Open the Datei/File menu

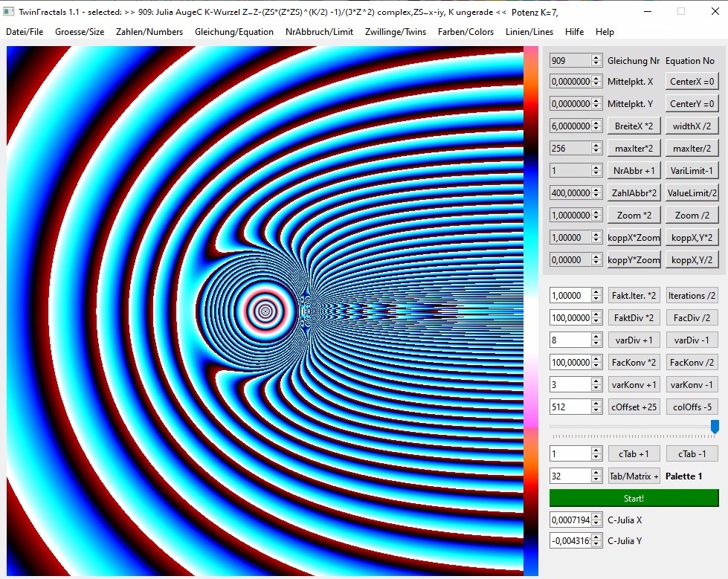[x=25, y=31]
